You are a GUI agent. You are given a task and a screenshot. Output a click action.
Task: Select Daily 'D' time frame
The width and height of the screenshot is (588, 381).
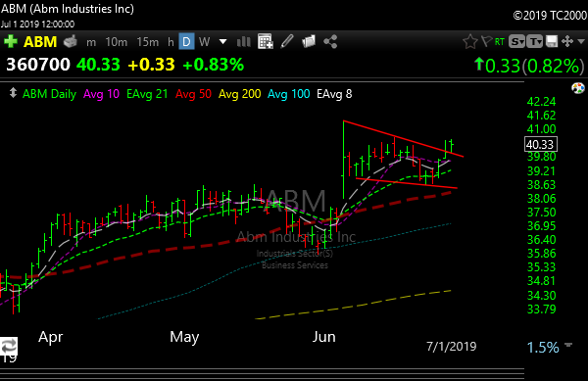(186, 41)
